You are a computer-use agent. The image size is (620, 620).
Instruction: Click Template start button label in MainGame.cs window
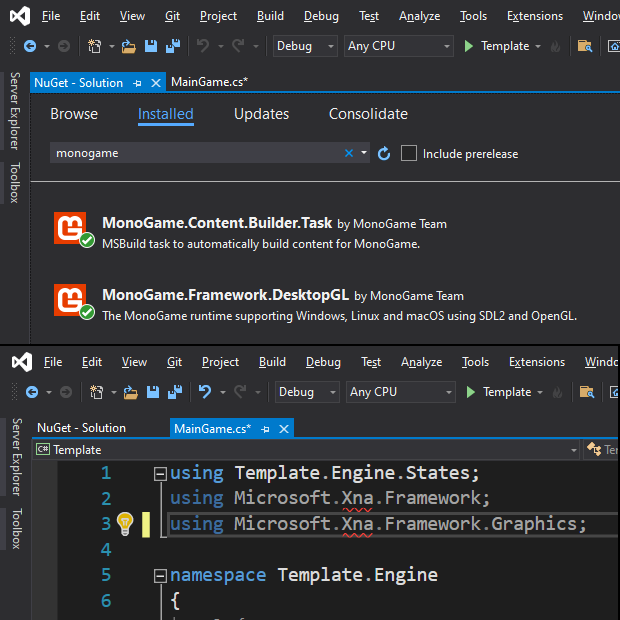pyautogui.click(x=507, y=392)
